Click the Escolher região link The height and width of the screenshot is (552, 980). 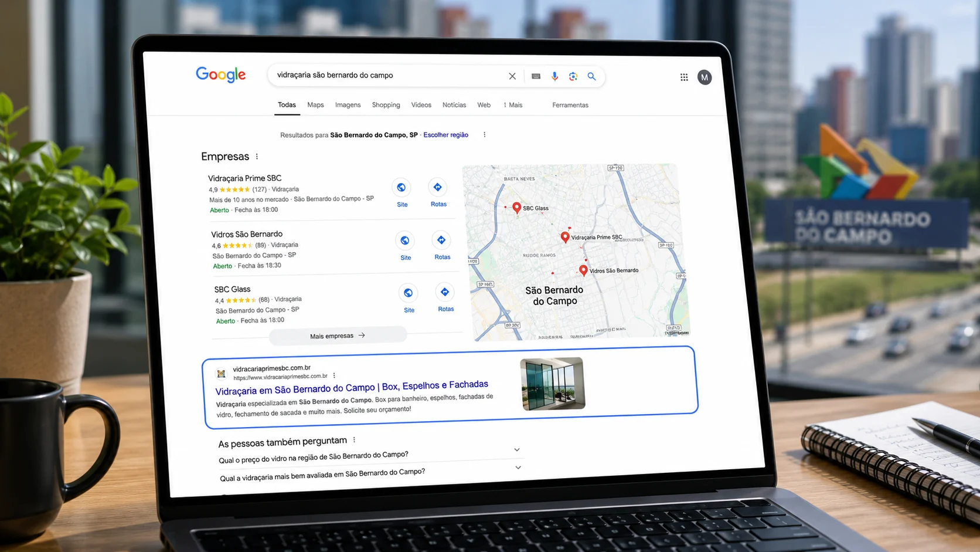click(x=445, y=135)
